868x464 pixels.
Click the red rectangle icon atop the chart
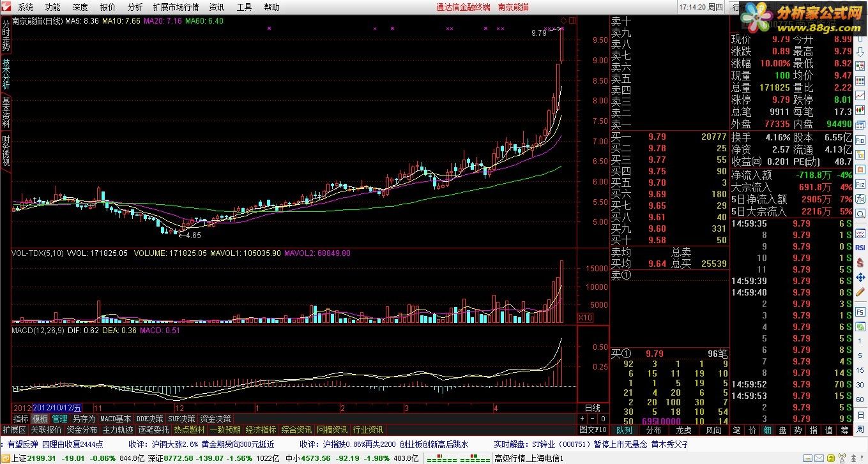[572, 20]
